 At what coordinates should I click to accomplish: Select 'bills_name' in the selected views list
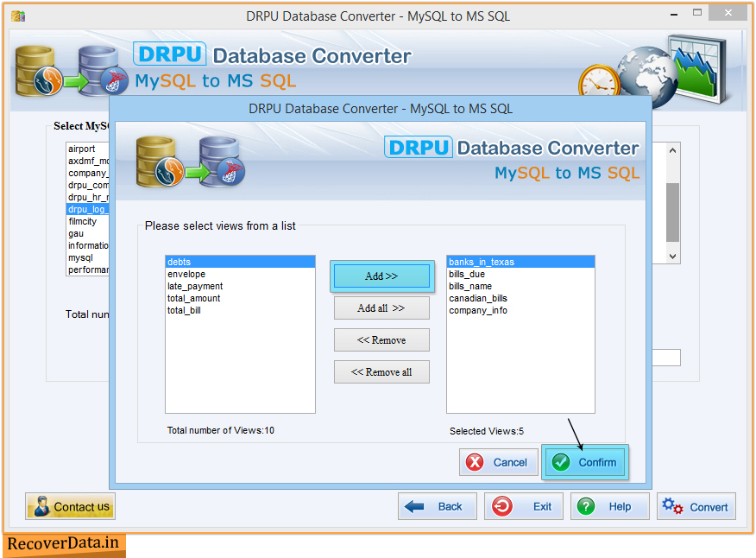coord(520,286)
